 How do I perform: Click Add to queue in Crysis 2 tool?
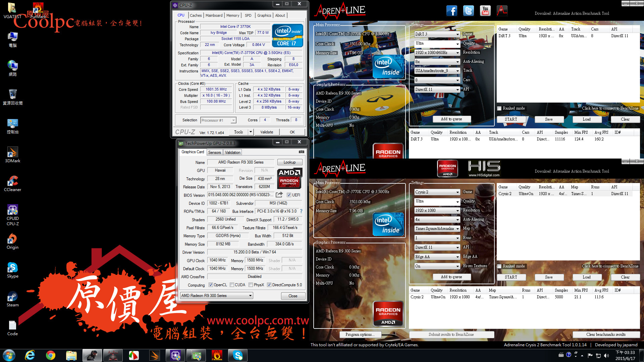[451, 277]
